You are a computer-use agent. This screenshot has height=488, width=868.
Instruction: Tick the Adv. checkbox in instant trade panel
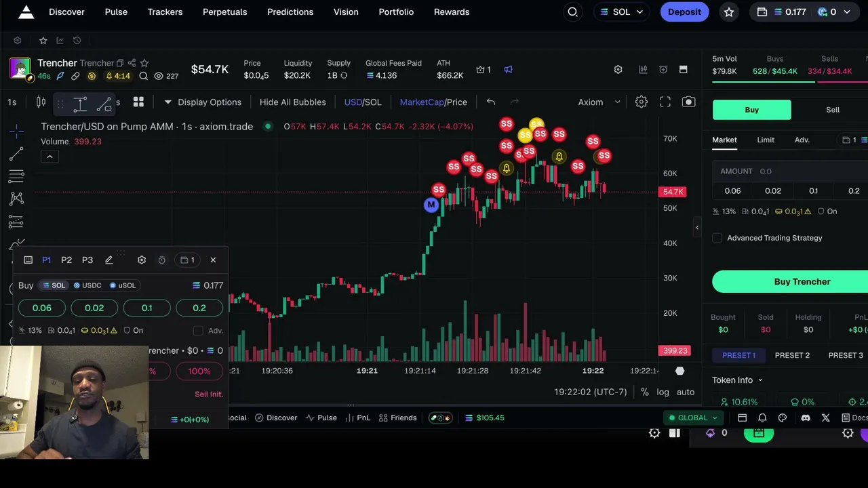(198, 331)
